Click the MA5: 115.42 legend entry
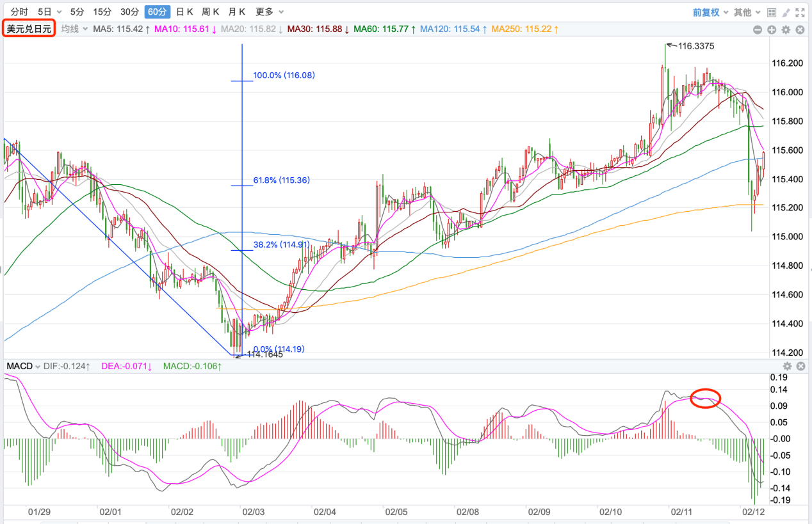The image size is (812, 524). pos(122,29)
